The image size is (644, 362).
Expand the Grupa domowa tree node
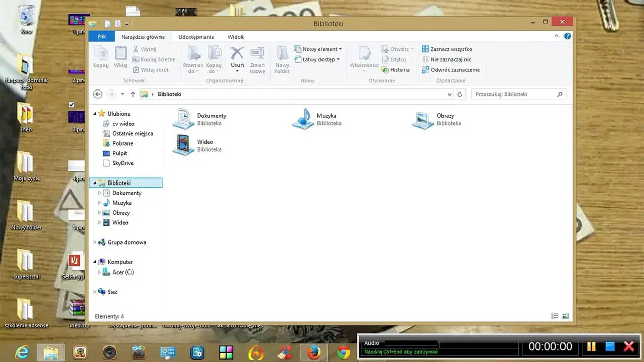(95, 242)
